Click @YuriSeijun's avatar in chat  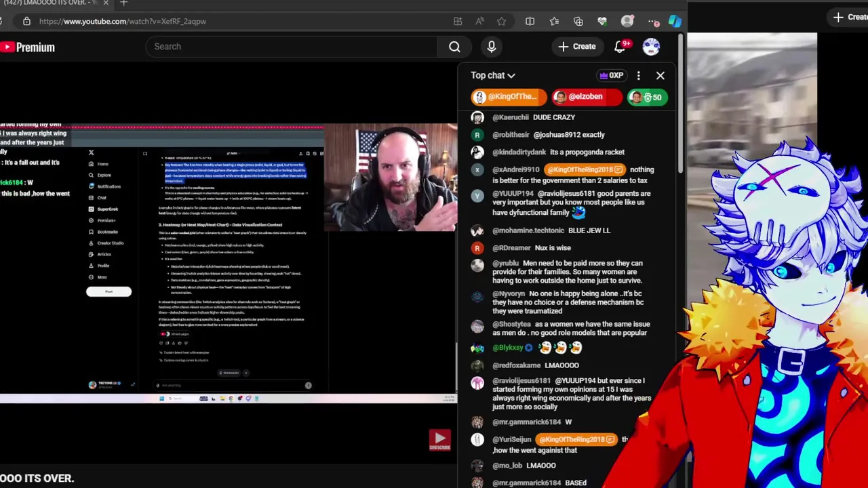click(477, 439)
